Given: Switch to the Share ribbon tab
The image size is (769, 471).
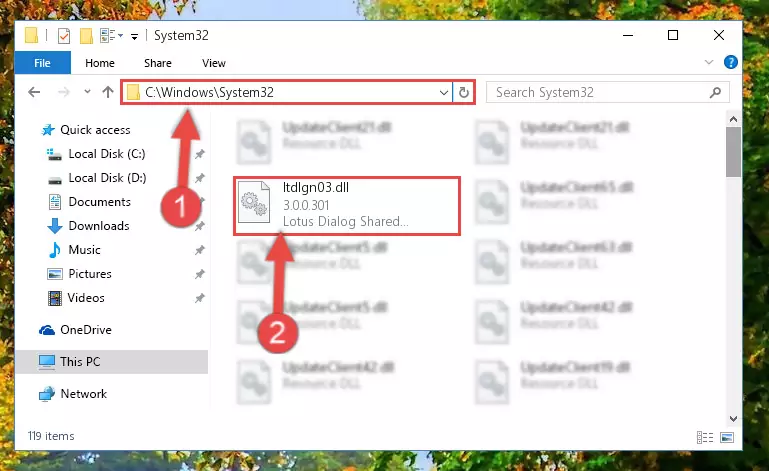Looking at the screenshot, I should pyautogui.click(x=157, y=63).
